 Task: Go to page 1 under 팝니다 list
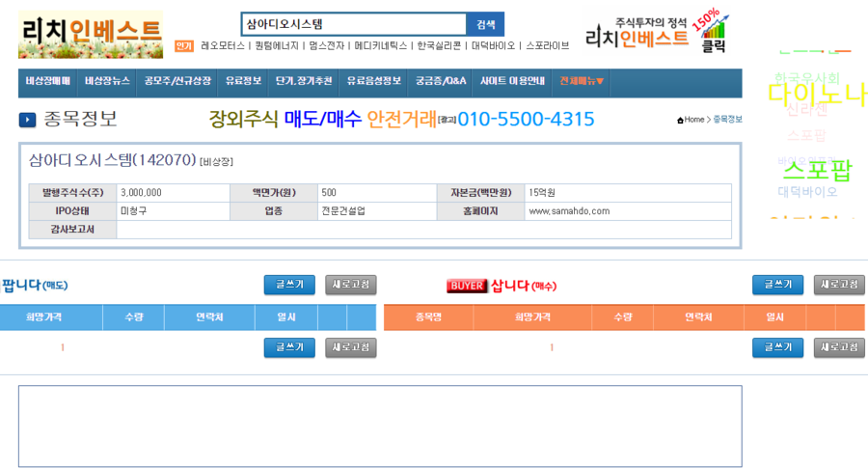point(63,347)
